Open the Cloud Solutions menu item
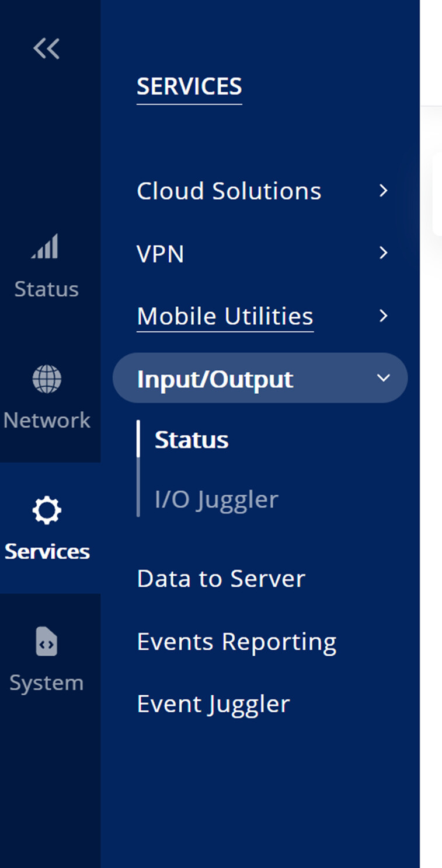This screenshot has width=442, height=868. (x=229, y=191)
